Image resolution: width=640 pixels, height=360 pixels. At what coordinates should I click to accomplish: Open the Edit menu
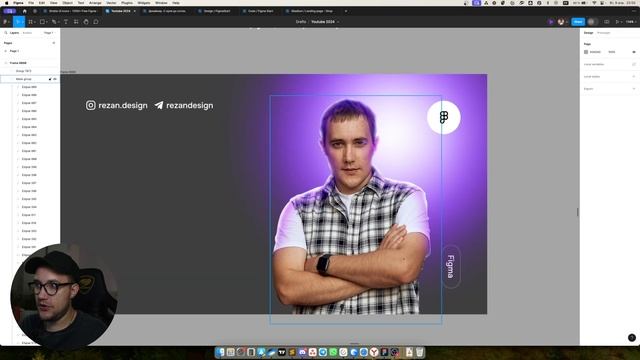point(42,3)
